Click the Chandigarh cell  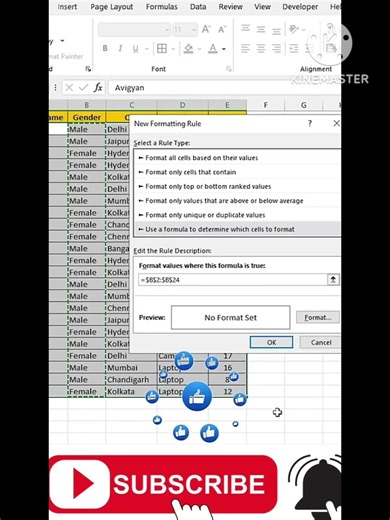pyautogui.click(x=131, y=380)
